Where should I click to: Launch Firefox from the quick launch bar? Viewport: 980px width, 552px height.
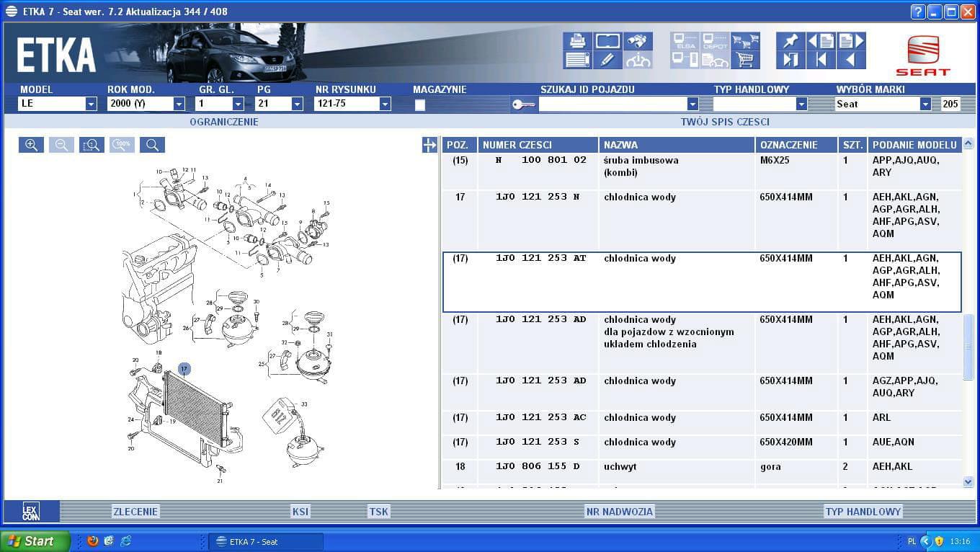click(92, 541)
